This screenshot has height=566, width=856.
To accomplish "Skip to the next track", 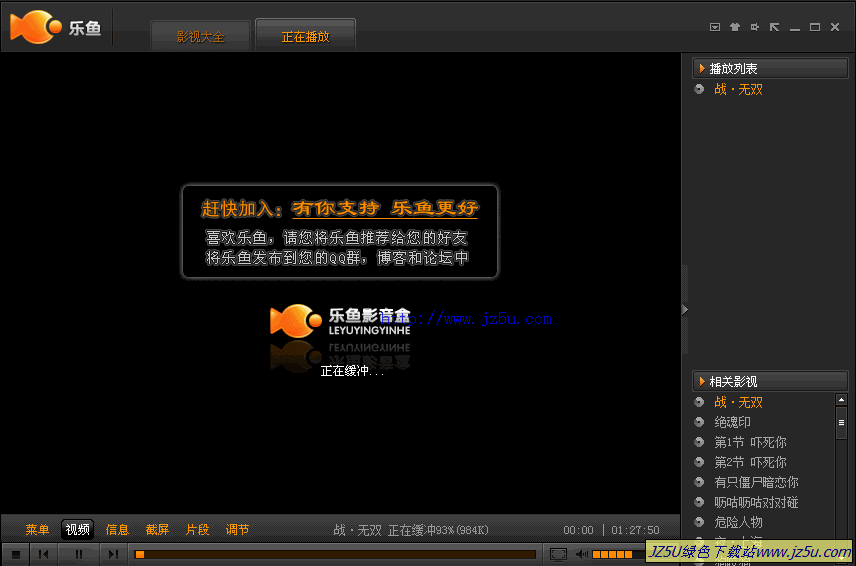I will (113, 555).
